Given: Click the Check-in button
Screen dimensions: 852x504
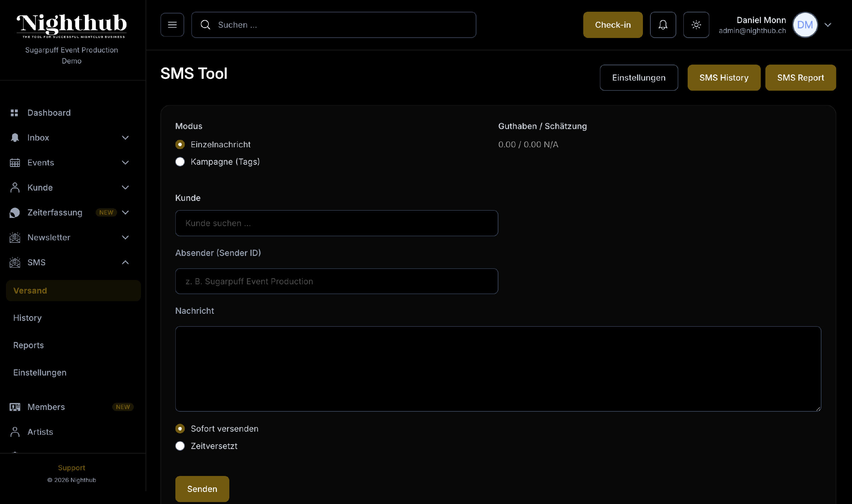Looking at the screenshot, I should (613, 24).
